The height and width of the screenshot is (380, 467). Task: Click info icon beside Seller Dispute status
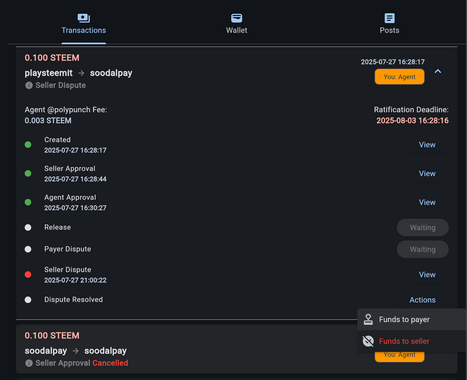point(29,85)
